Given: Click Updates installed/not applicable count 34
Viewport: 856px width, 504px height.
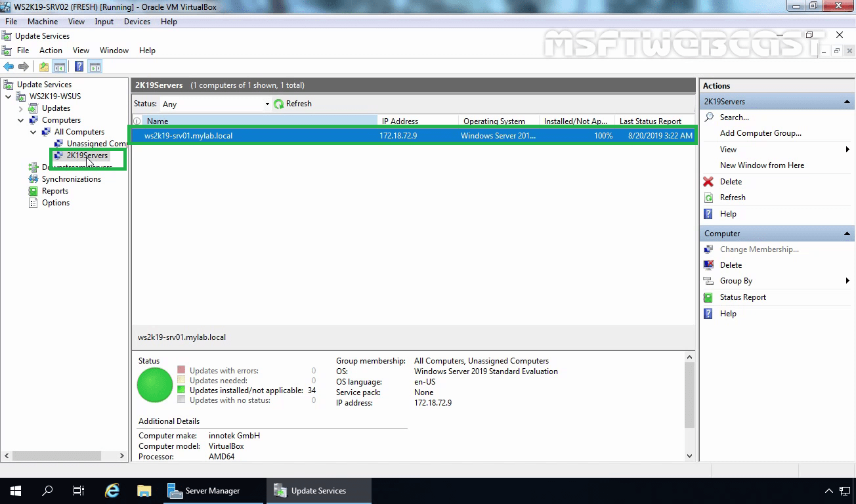Looking at the screenshot, I should [311, 390].
